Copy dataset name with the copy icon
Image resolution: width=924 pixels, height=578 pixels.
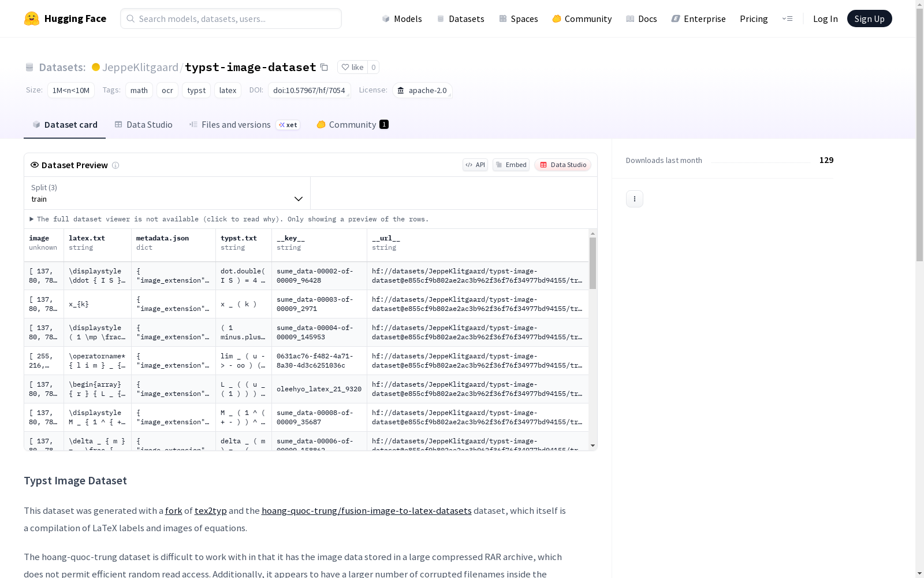[x=325, y=67]
